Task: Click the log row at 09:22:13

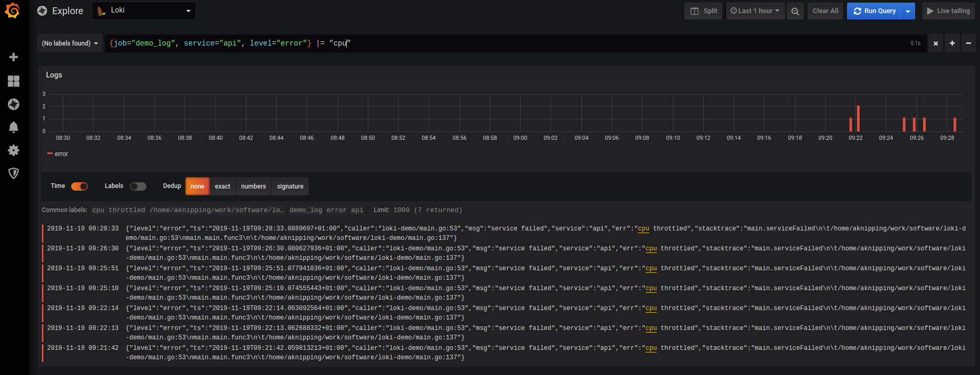Action: (x=505, y=333)
